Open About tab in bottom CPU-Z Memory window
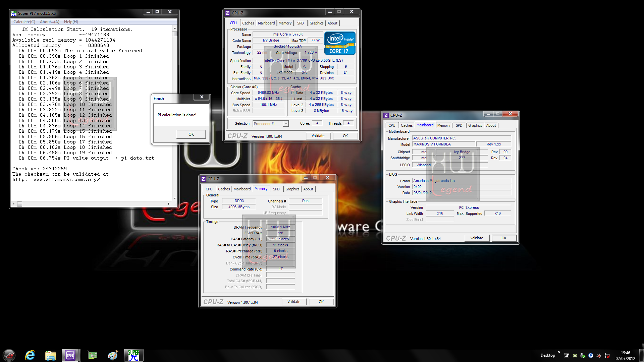644x362 pixels. click(308, 189)
